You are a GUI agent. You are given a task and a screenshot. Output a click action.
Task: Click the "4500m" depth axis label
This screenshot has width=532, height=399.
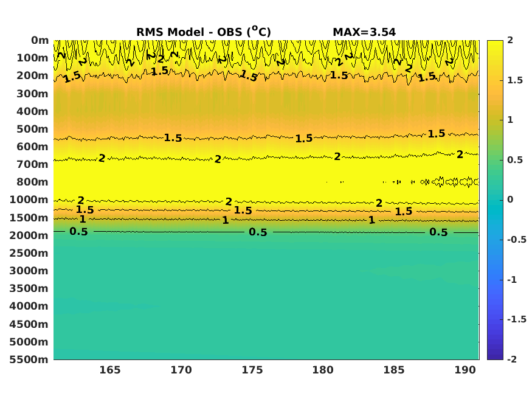(x=29, y=324)
